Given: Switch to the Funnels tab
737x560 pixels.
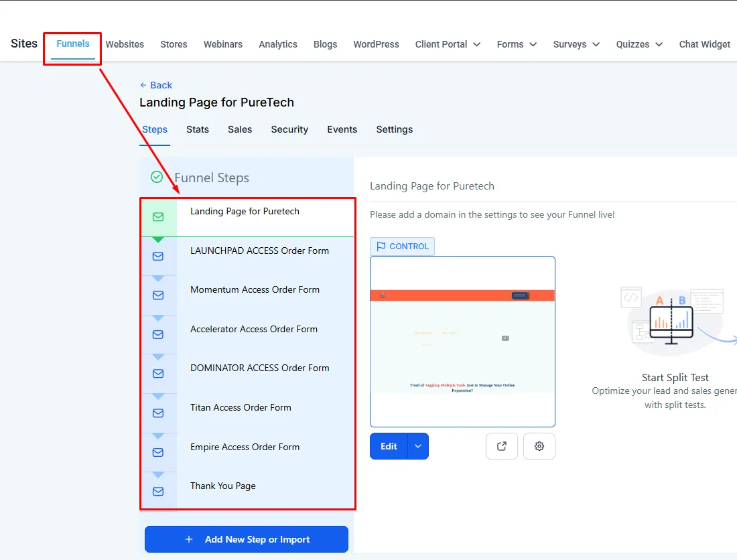Looking at the screenshot, I should click(x=73, y=44).
